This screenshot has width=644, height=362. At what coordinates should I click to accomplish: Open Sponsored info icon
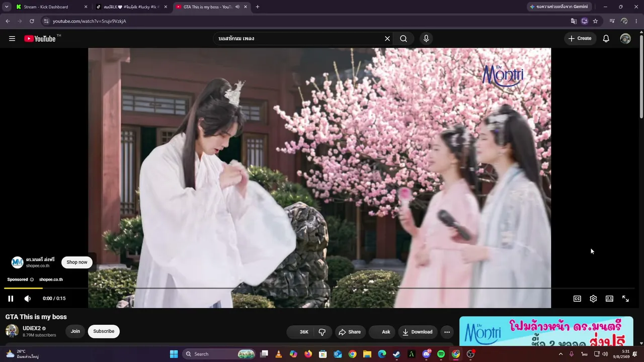(x=32, y=280)
